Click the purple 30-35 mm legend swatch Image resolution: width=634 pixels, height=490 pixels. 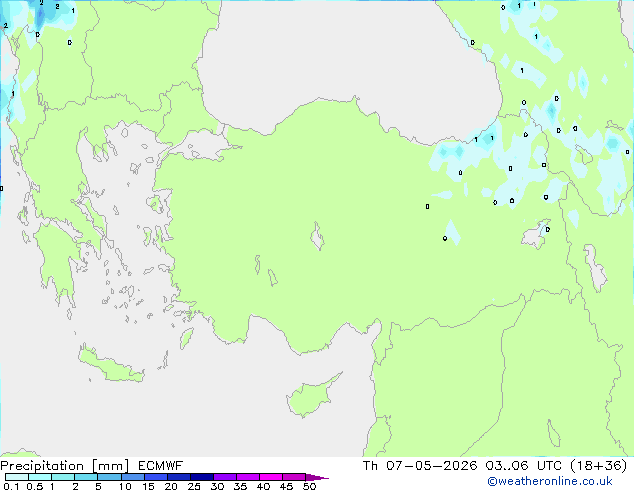[225, 477]
